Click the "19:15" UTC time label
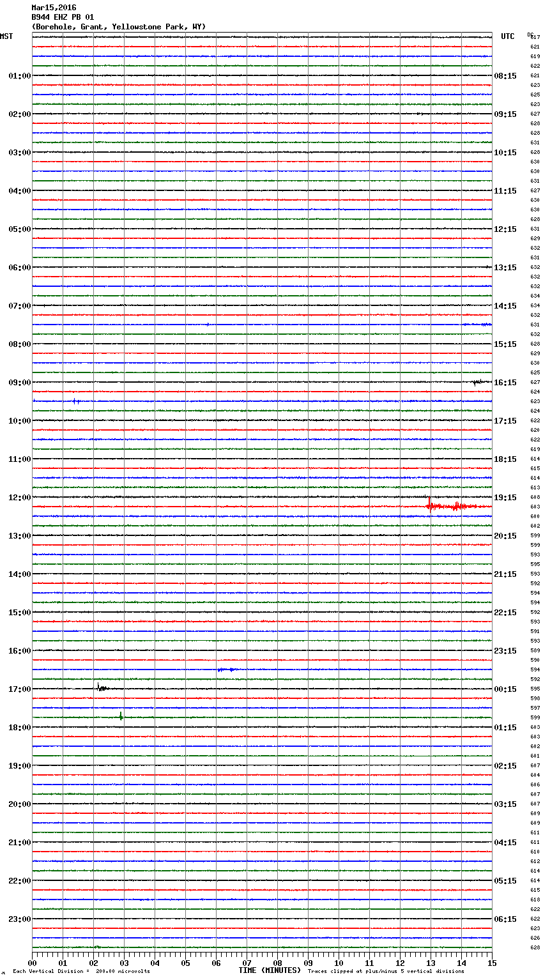The image size is (543, 980). coord(505,498)
